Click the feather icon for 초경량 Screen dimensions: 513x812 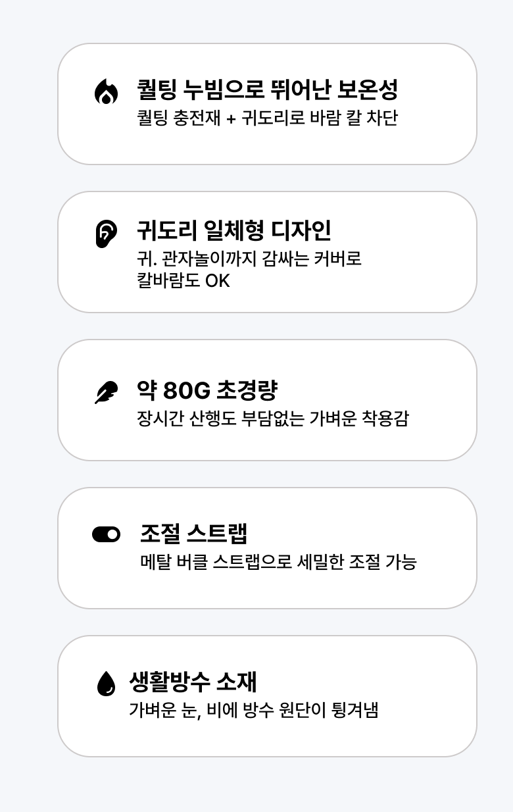click(x=106, y=392)
